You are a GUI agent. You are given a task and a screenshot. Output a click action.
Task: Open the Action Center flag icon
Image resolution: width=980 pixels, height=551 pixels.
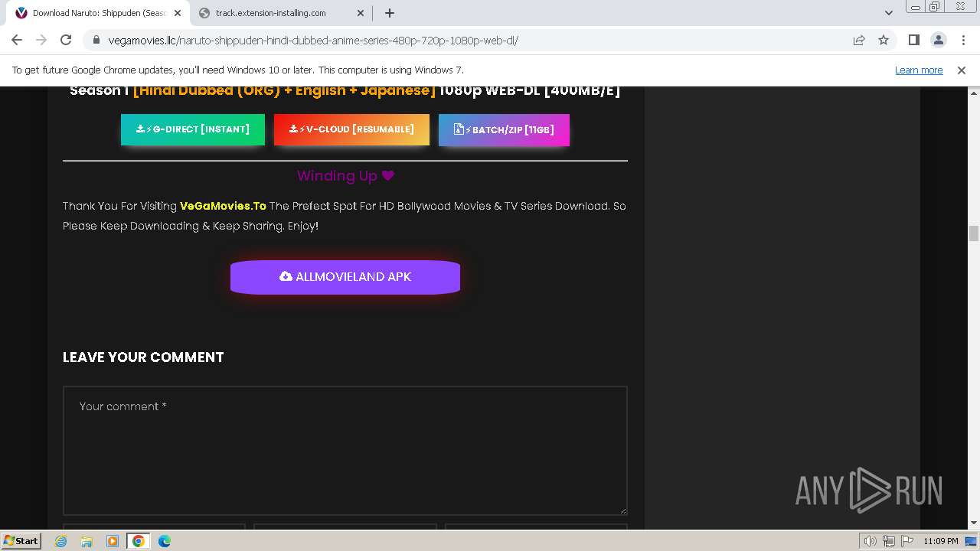(907, 541)
